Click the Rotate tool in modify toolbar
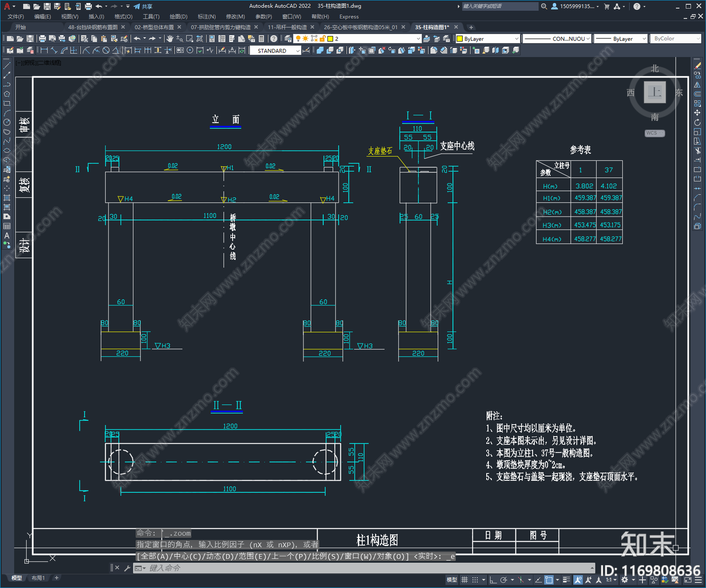The height and width of the screenshot is (588, 706). point(697,122)
